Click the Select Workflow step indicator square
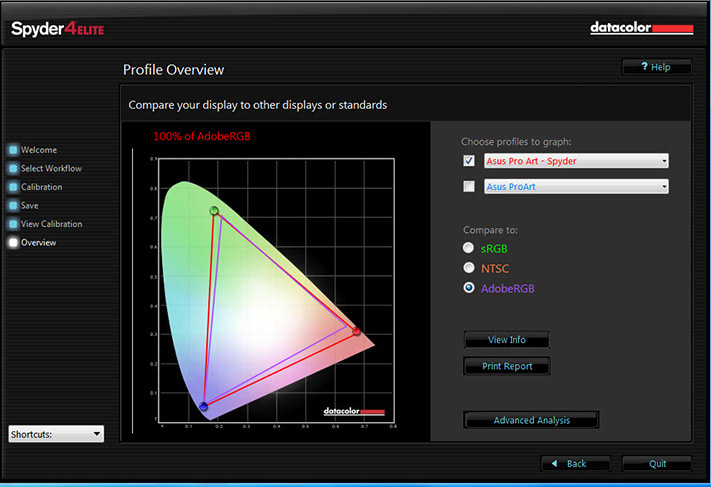This screenshot has height=487, width=711. [13, 168]
